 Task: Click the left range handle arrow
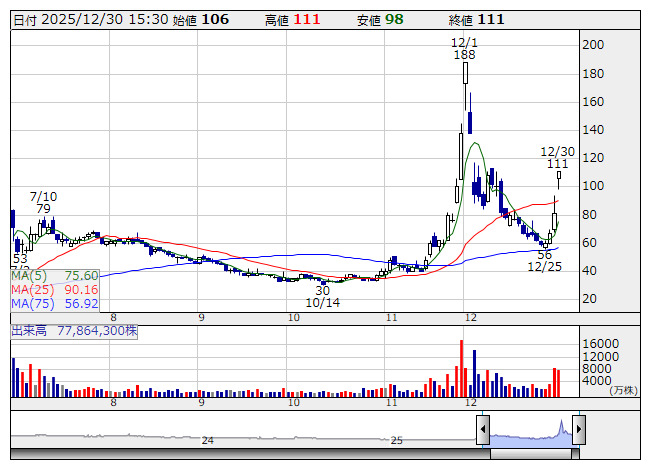click(x=482, y=431)
